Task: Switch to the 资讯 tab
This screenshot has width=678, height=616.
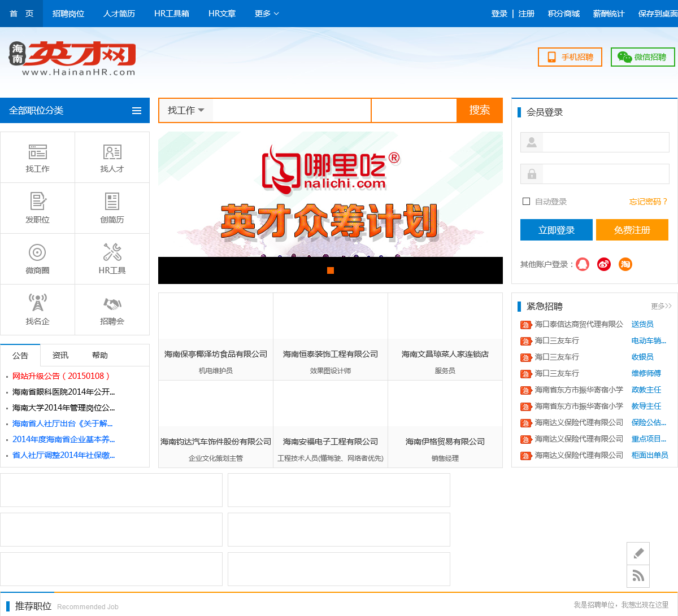Action: [60, 355]
